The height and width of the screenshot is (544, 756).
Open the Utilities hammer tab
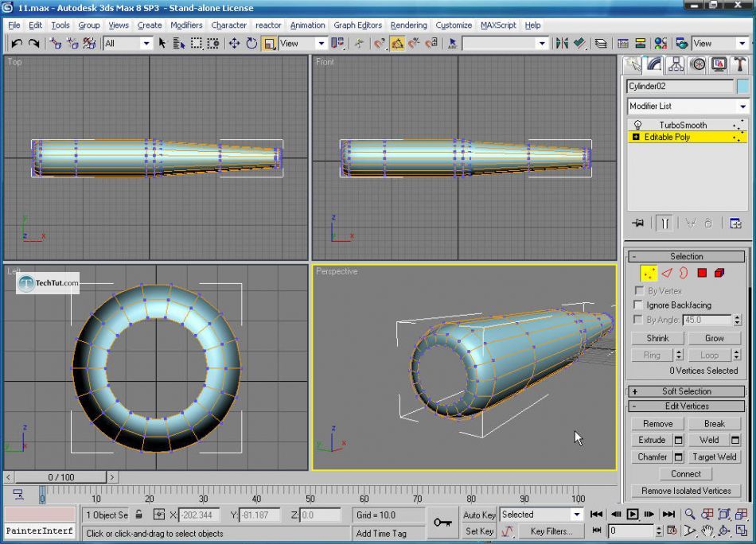coord(740,64)
